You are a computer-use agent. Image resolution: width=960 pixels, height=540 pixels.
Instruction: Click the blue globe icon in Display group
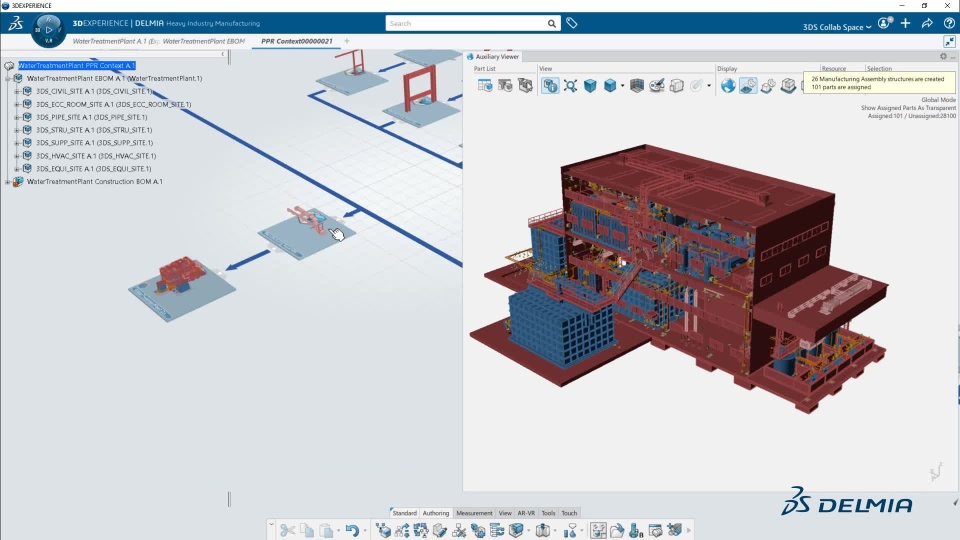(x=728, y=86)
